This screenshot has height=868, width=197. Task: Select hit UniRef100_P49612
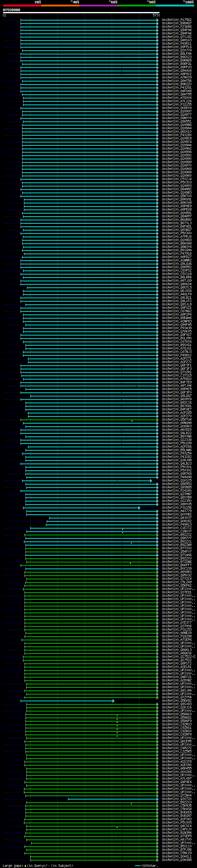point(176,355)
